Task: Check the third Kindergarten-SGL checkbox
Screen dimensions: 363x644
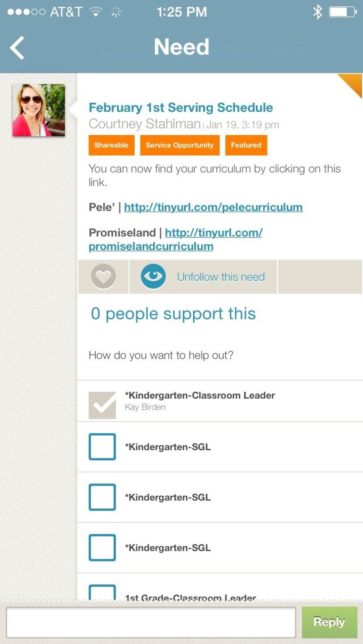Action: 102,547
